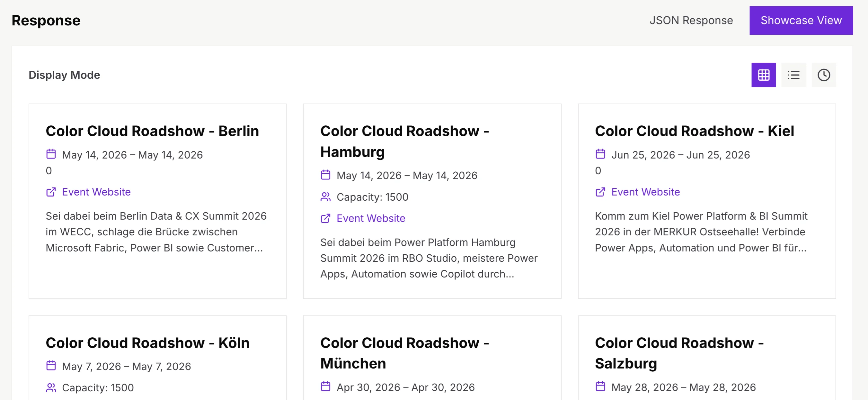Click calendar icon in Hamburg card
This screenshot has height=400, width=868.
tap(325, 175)
